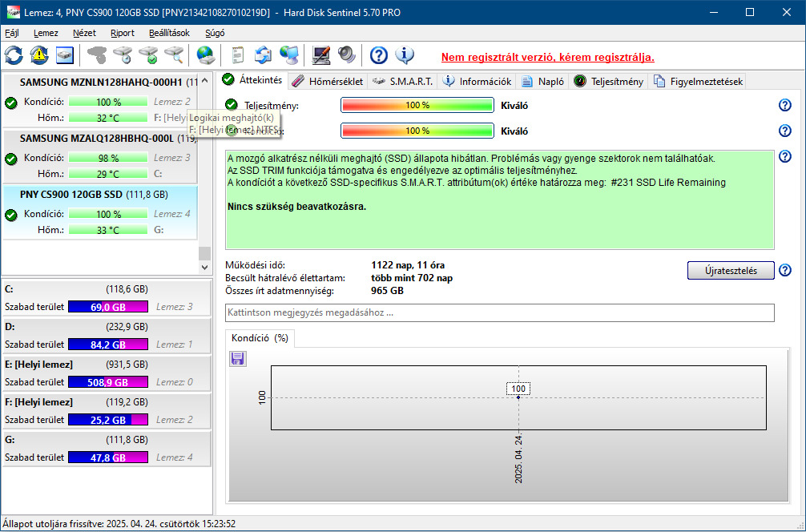Image resolution: width=806 pixels, height=532 pixels.
Task: Switch to the S.M.A.R.T. tab
Action: (x=402, y=81)
